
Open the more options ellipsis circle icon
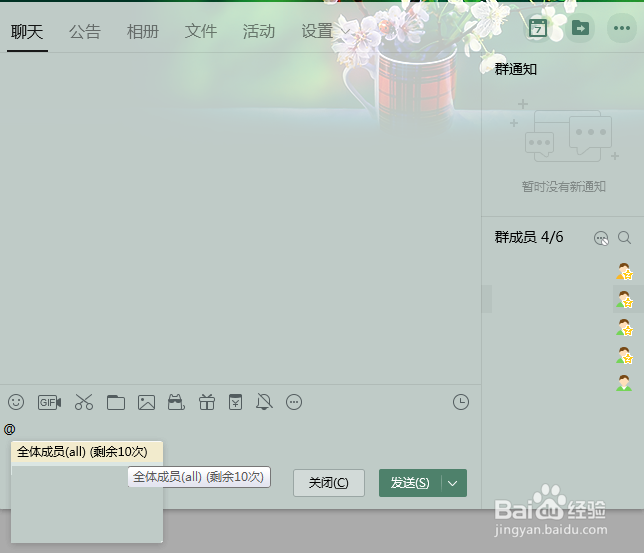[294, 402]
